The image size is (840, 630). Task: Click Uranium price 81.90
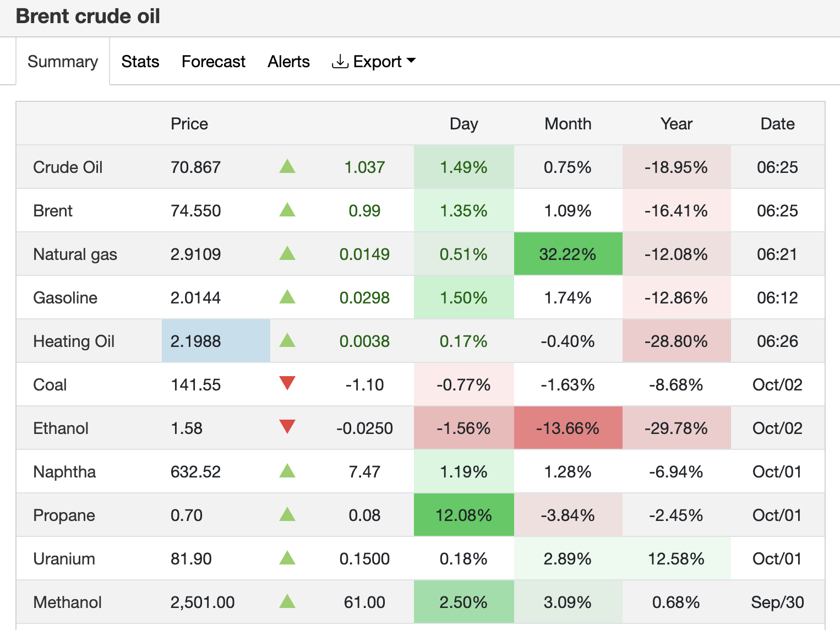tap(191, 558)
